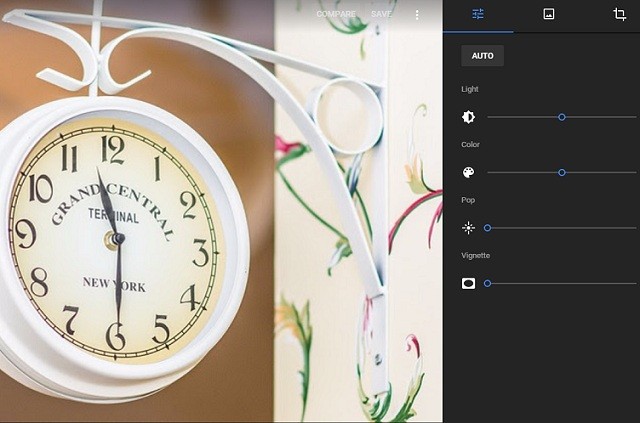Viewport: 640px width, 423px height.
Task: Click the Vignette slider handle
Action: click(487, 283)
